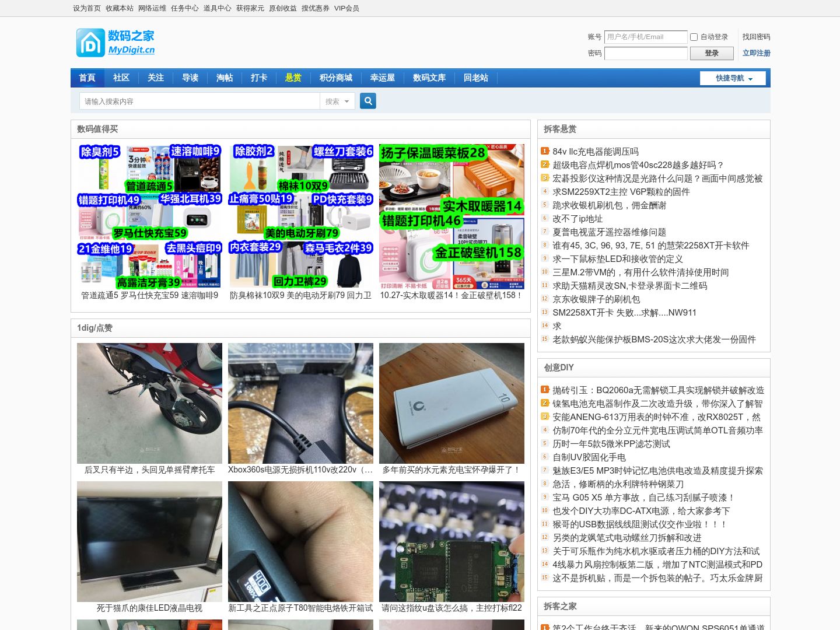Open post 84v llc充电器能调压吗
Viewport: 840px width, 630px height.
(596, 152)
